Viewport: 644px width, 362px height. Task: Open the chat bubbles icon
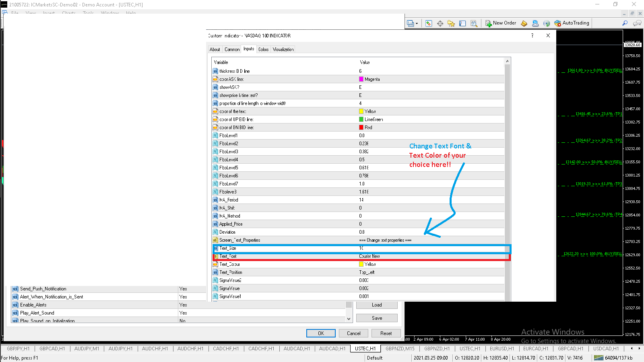click(x=637, y=23)
